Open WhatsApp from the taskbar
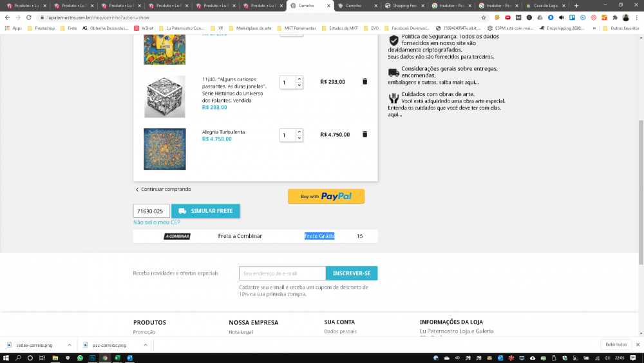The width and height of the screenshot is (644, 363). [x=80, y=358]
